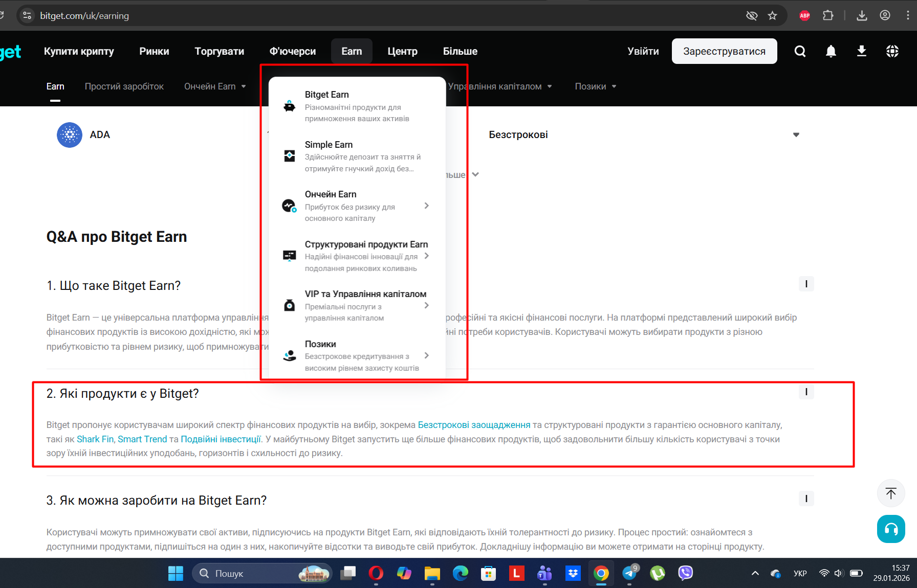Collapse the question 3 answer toggle
917x588 pixels.
coord(806,499)
